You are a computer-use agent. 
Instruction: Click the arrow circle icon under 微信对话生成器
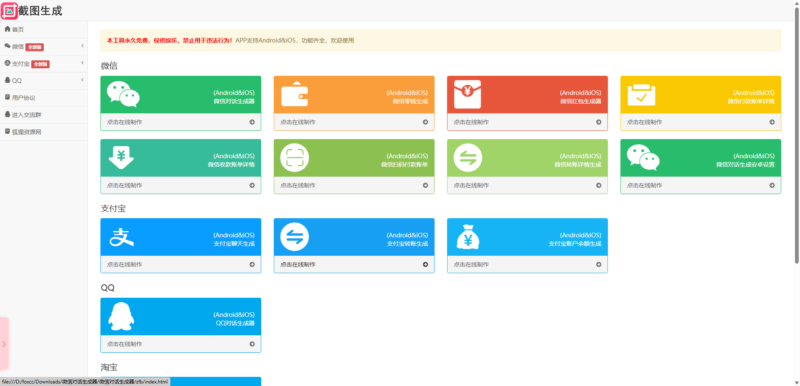pyautogui.click(x=252, y=122)
